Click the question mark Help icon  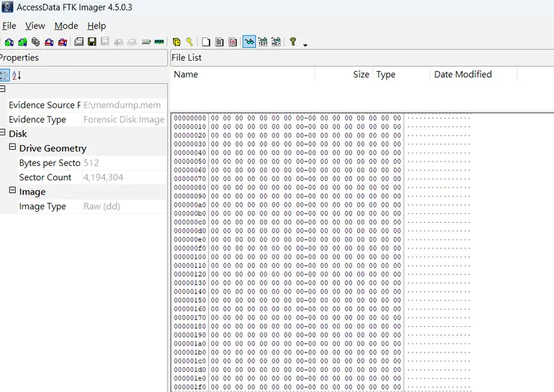293,42
